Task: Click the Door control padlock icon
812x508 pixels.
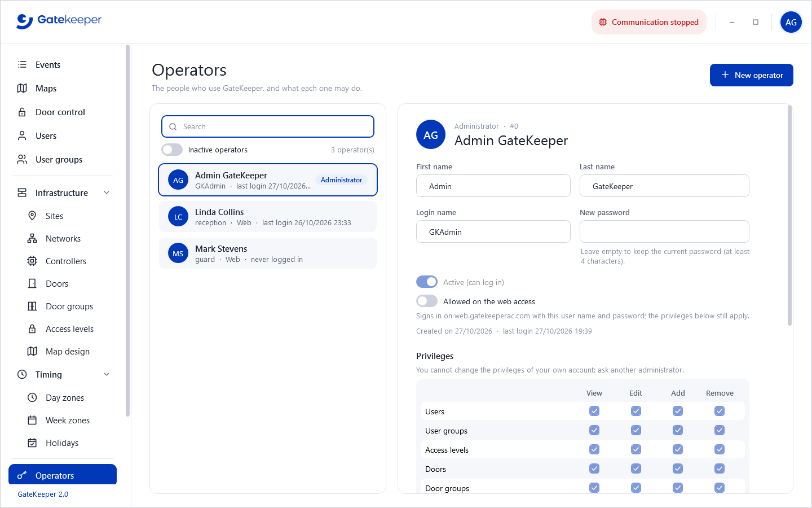Action: pos(22,112)
